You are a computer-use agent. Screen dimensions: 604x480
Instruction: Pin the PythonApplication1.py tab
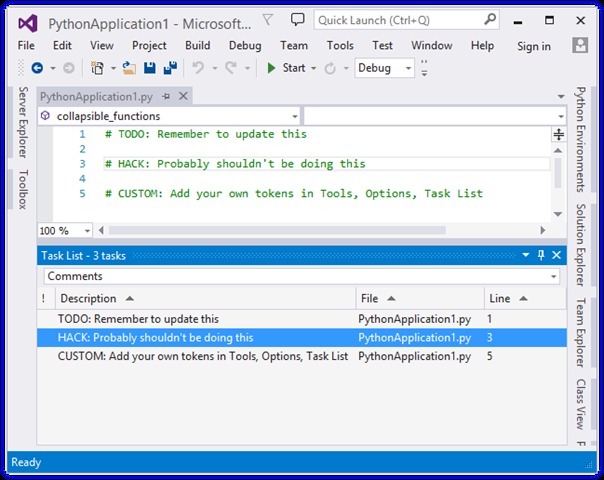[x=169, y=96]
